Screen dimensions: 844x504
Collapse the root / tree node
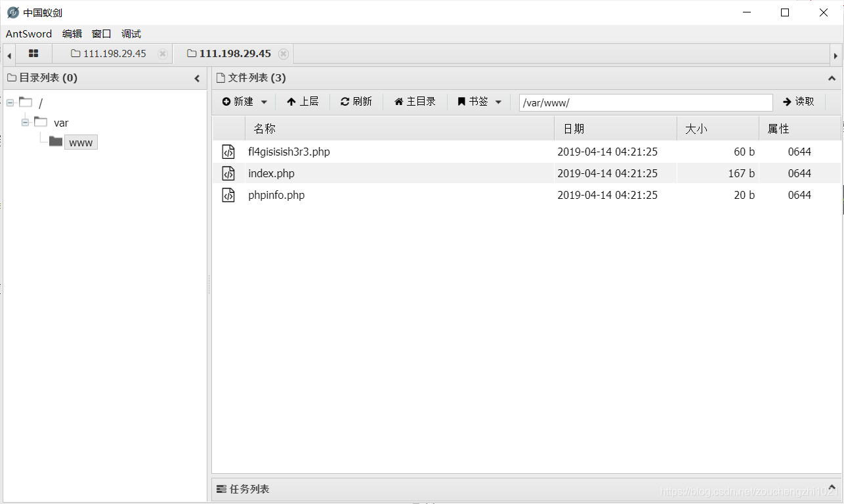(x=11, y=103)
